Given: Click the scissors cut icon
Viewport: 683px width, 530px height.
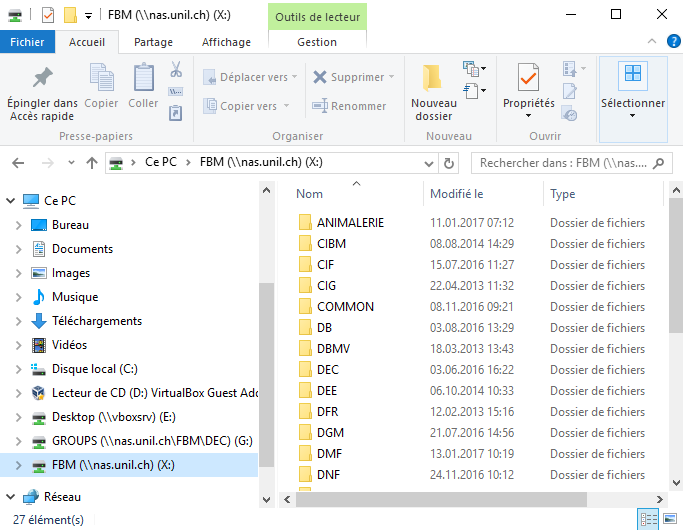Looking at the screenshot, I should (176, 70).
